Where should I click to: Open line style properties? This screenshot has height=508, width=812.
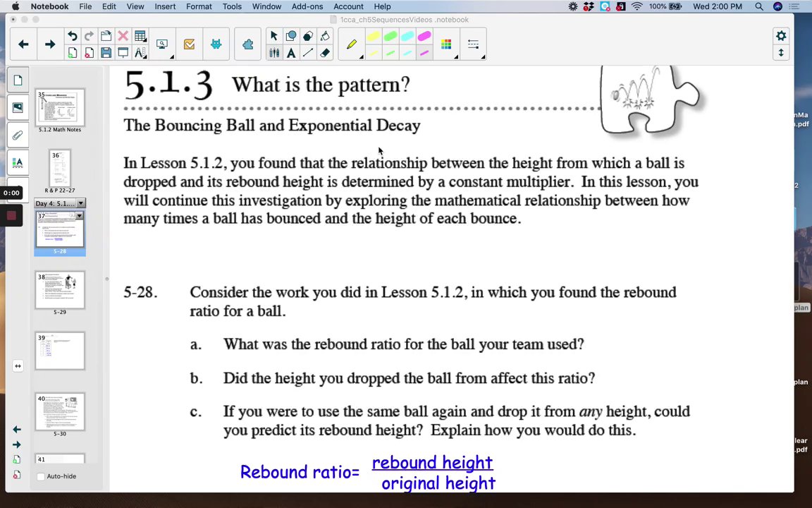tap(473, 44)
